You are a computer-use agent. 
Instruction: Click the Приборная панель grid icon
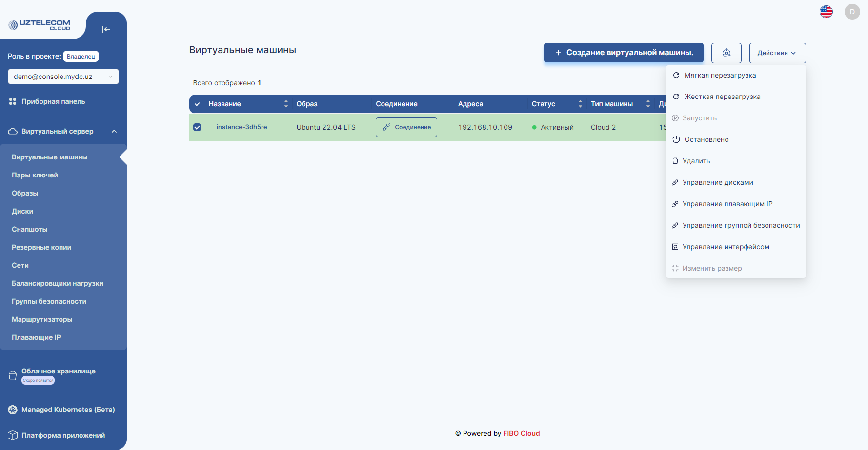click(x=13, y=101)
